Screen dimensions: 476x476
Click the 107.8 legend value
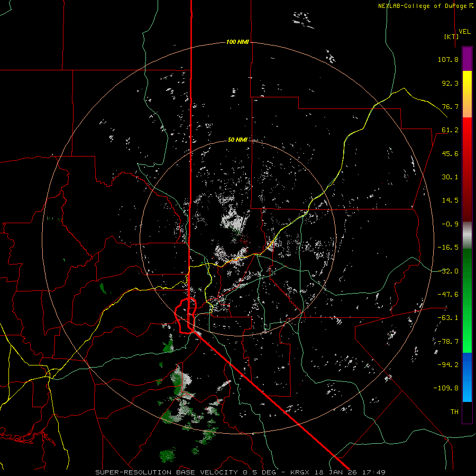pos(448,59)
